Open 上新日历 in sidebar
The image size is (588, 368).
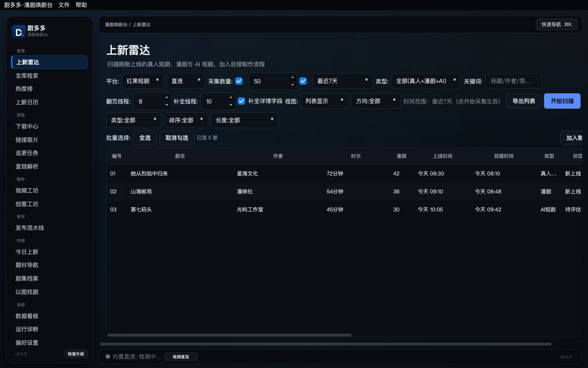(49, 102)
